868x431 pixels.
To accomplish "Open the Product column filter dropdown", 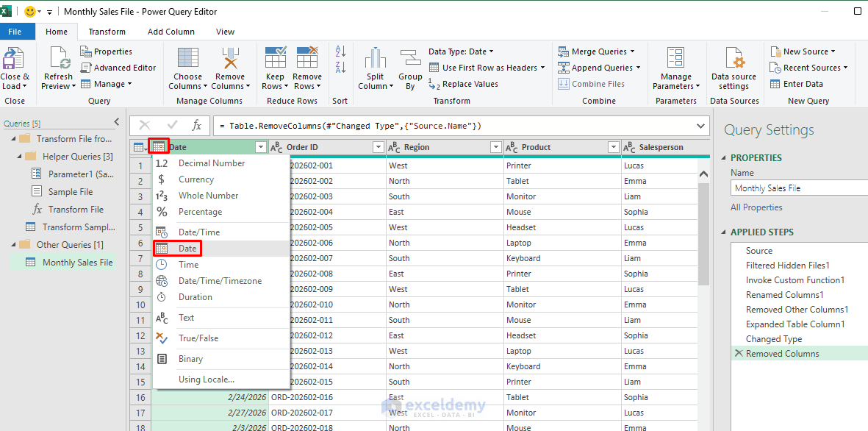I will tap(614, 147).
